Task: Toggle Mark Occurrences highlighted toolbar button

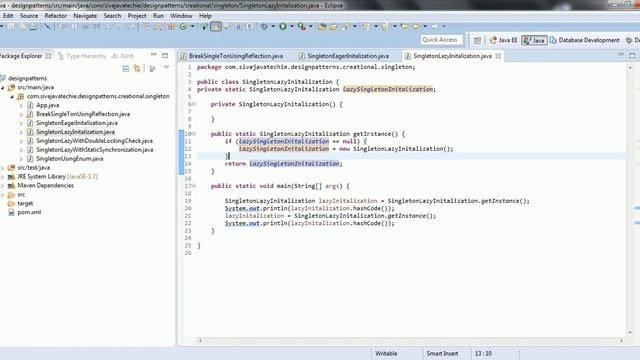Action: pos(216,27)
